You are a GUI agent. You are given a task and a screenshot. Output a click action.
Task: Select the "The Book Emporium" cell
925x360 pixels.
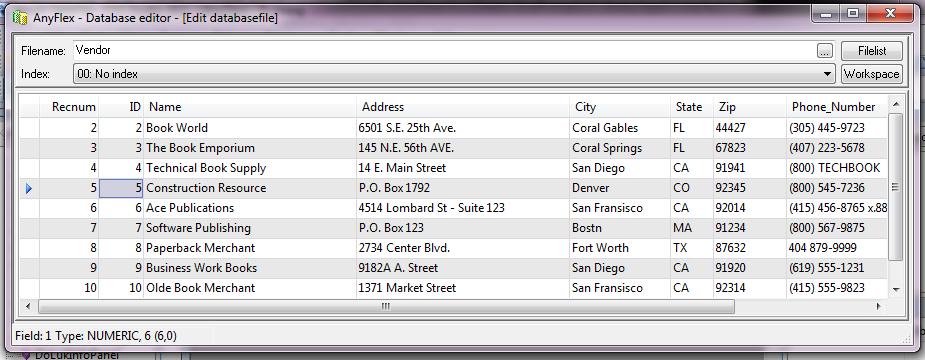pyautogui.click(x=250, y=148)
